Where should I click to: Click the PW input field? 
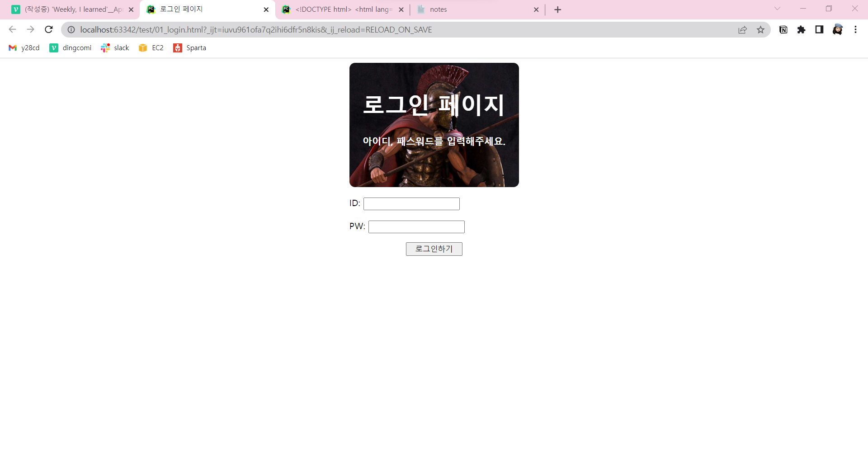pos(416,227)
